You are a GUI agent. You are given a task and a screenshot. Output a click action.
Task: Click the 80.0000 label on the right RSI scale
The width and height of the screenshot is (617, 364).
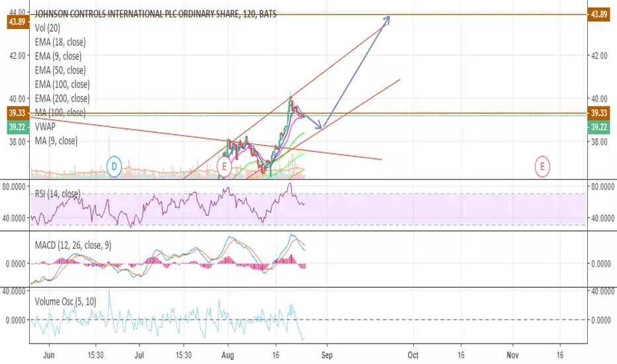[603, 187]
